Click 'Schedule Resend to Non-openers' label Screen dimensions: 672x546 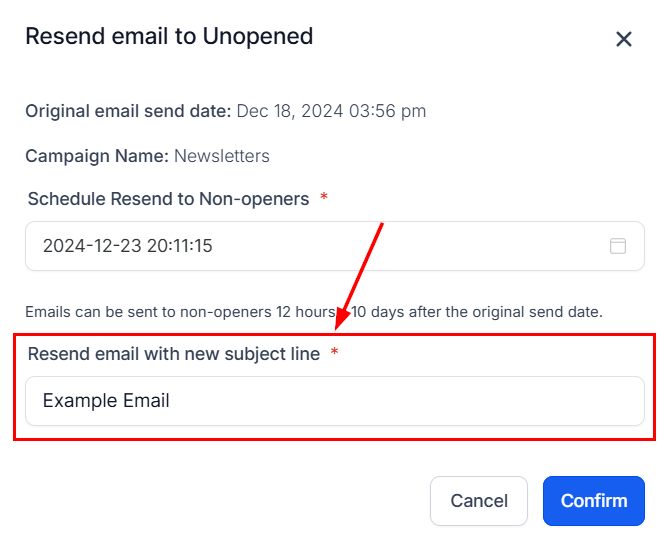tap(168, 199)
